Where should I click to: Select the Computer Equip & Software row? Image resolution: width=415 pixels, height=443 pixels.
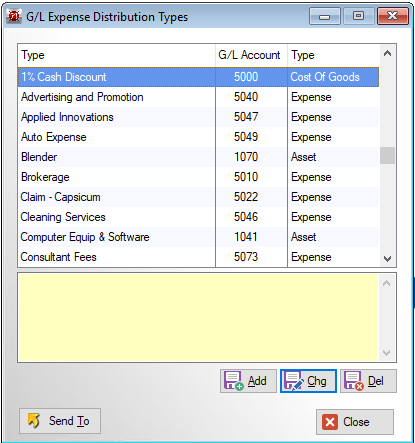(198, 237)
